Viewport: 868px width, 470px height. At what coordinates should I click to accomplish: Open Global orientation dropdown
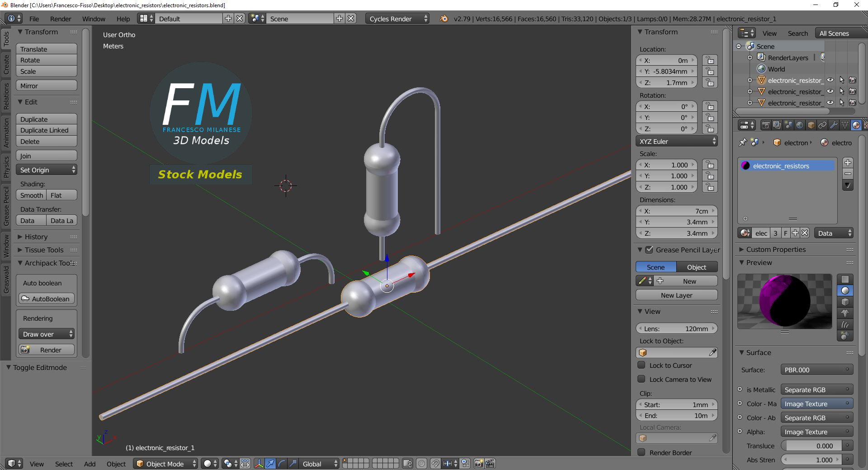pyautogui.click(x=319, y=464)
